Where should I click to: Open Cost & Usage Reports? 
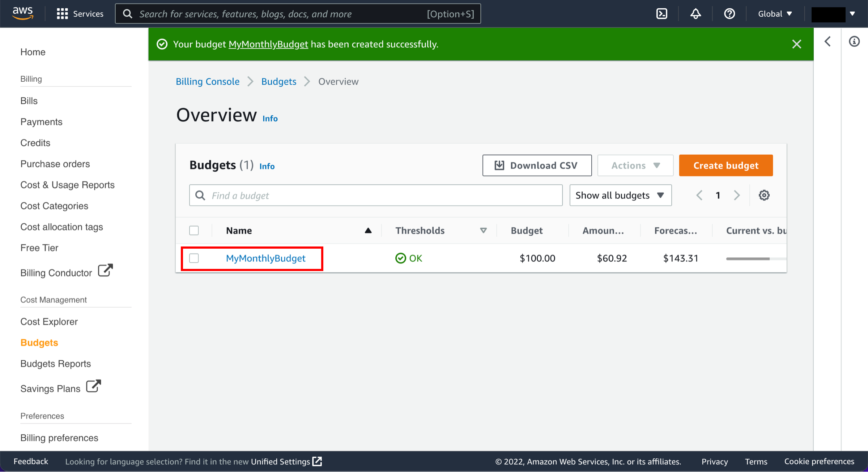67,185
